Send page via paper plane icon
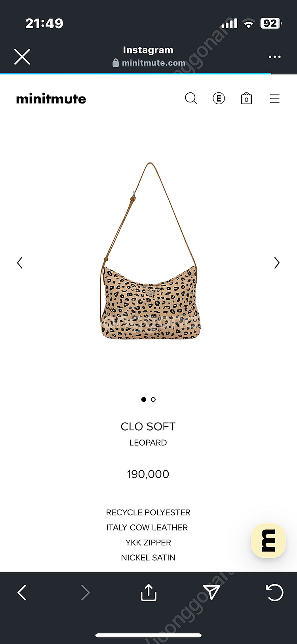The image size is (297, 644). pyautogui.click(x=211, y=592)
